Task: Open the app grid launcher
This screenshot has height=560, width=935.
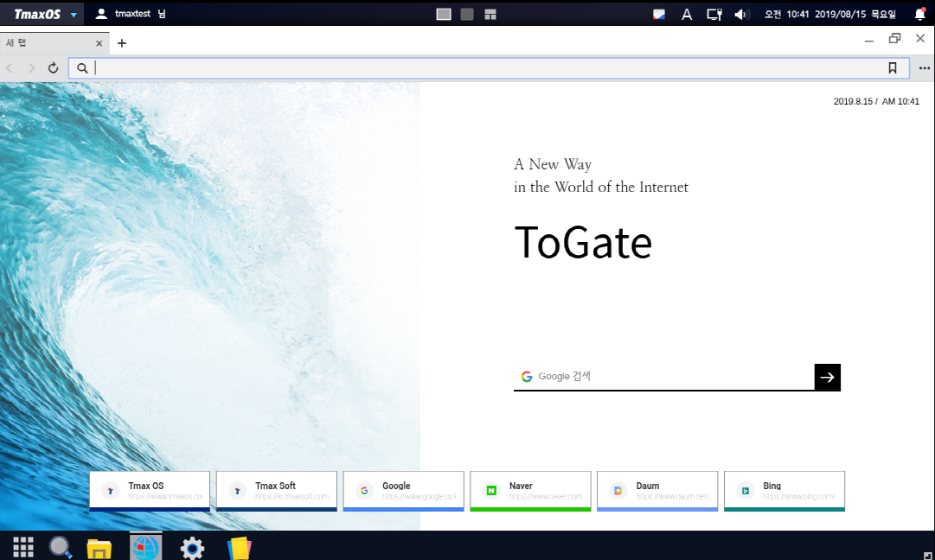Action: (23, 547)
